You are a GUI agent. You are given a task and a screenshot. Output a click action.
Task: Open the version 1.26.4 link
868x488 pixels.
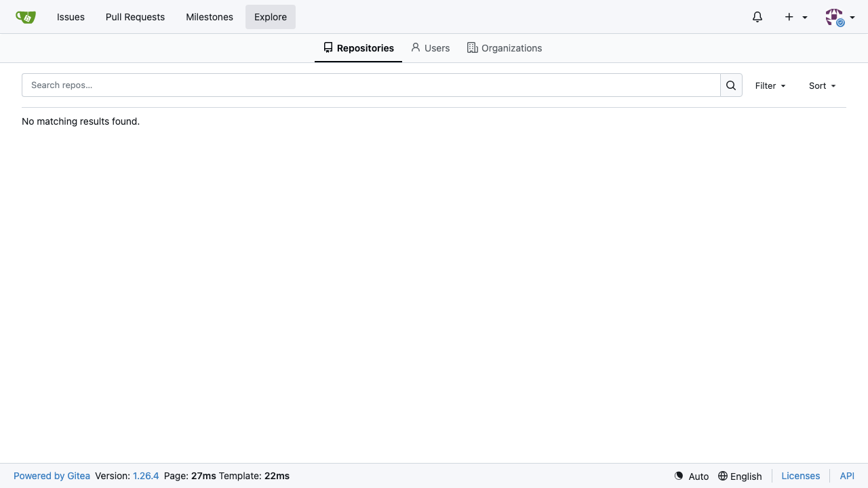(146, 476)
